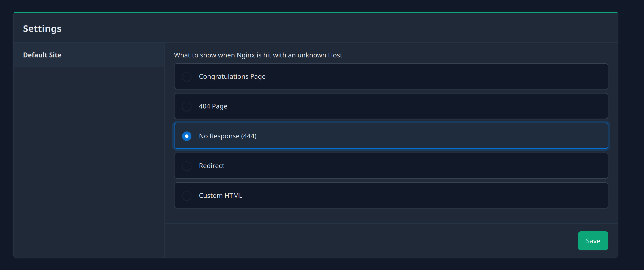The height and width of the screenshot is (270, 644).
Task: Click the "No Response (444)" label text
Action: pos(228,136)
